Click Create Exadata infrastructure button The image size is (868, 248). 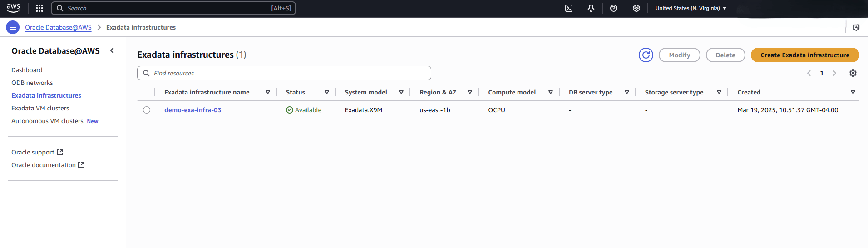tap(804, 55)
